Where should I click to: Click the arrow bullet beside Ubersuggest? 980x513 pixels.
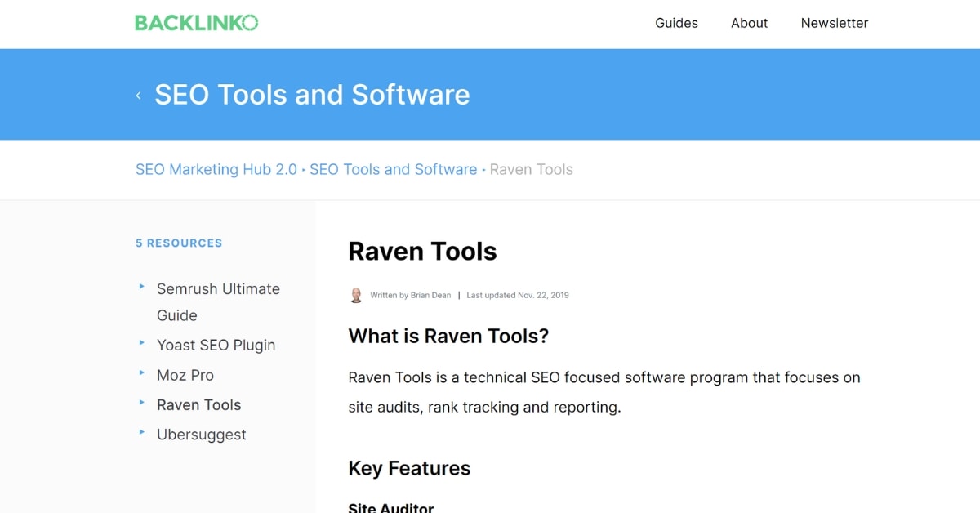(142, 432)
